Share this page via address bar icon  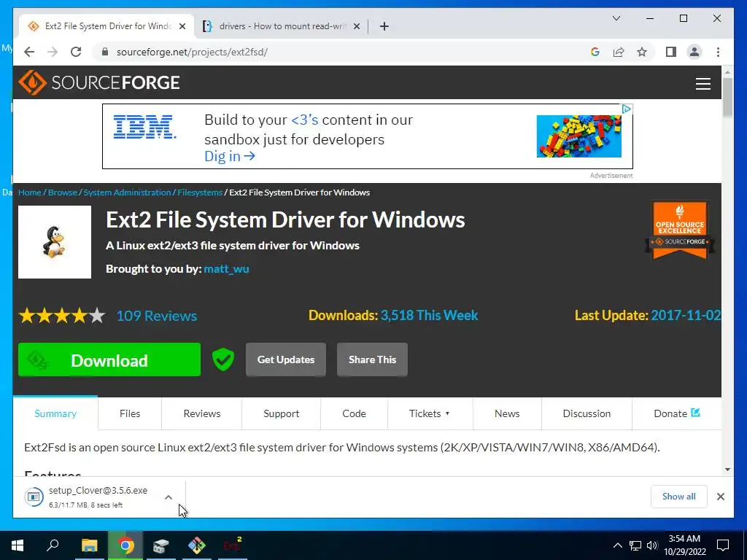pos(619,52)
